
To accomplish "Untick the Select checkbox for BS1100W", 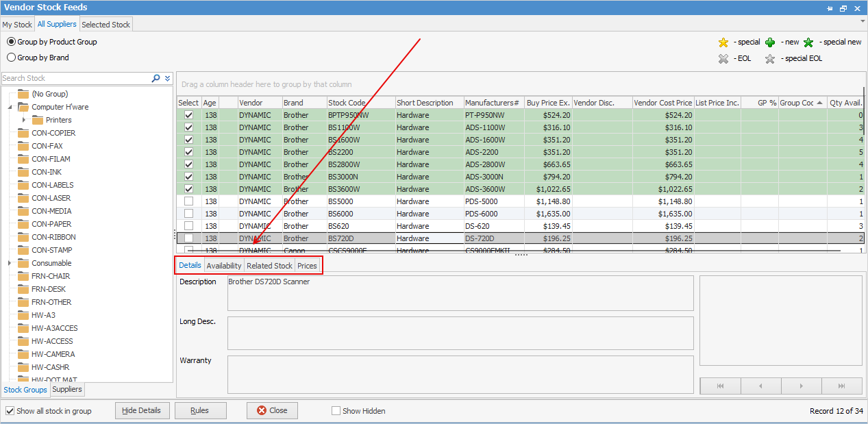I will (188, 127).
